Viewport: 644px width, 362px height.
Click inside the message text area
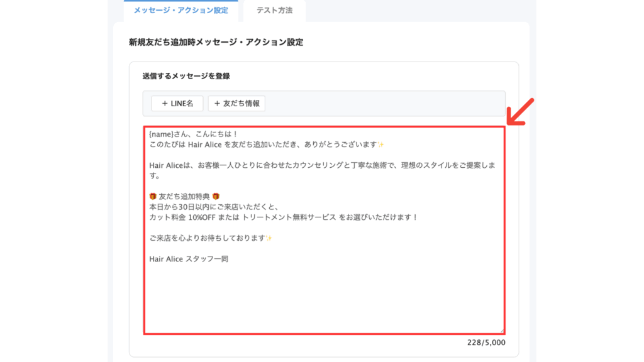[324, 230]
